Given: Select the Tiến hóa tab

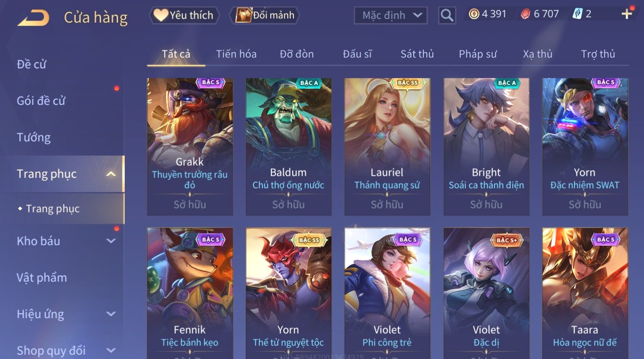Looking at the screenshot, I should coord(236,54).
